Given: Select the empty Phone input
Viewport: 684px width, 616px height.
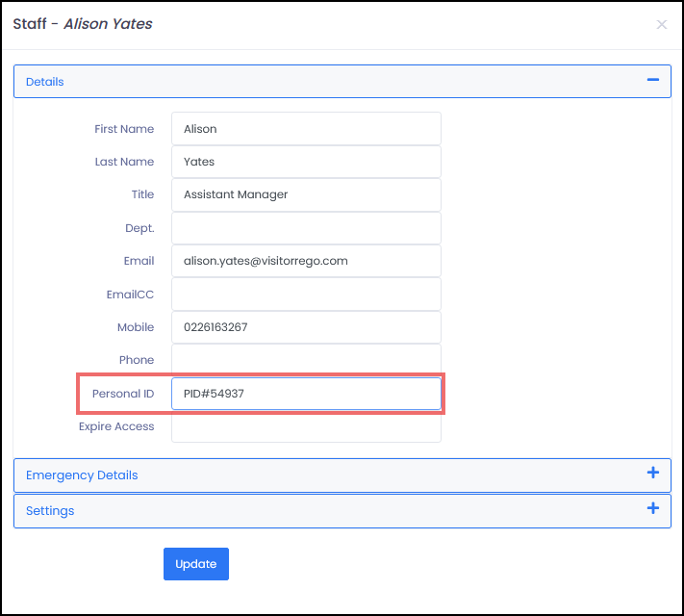Looking at the screenshot, I should 306,360.
